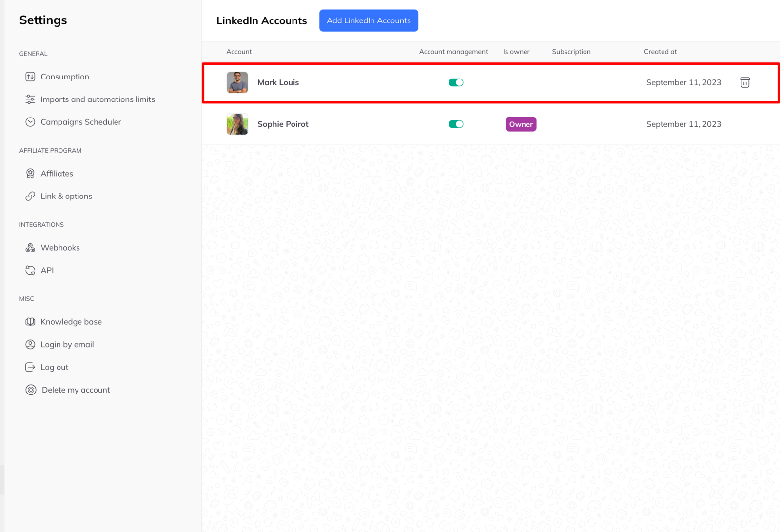Open the Webhooks integration page
This screenshot has width=780, height=532.
60,248
